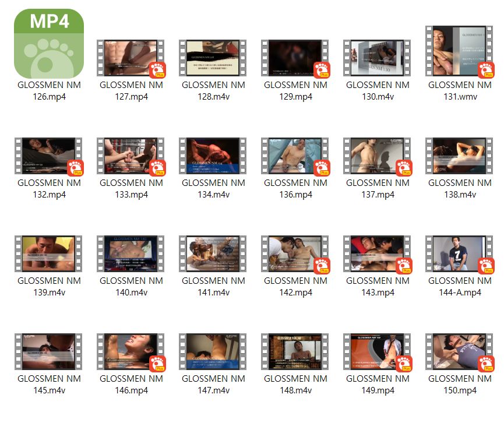Choose the thumbnail above 146.mp4
The height and width of the screenshot is (433, 504).
click(131, 351)
